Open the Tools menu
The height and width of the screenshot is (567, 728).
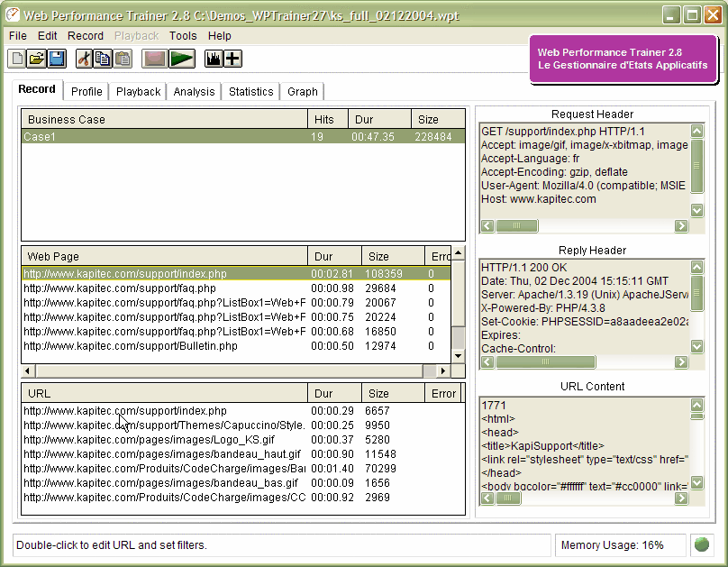[x=183, y=36]
